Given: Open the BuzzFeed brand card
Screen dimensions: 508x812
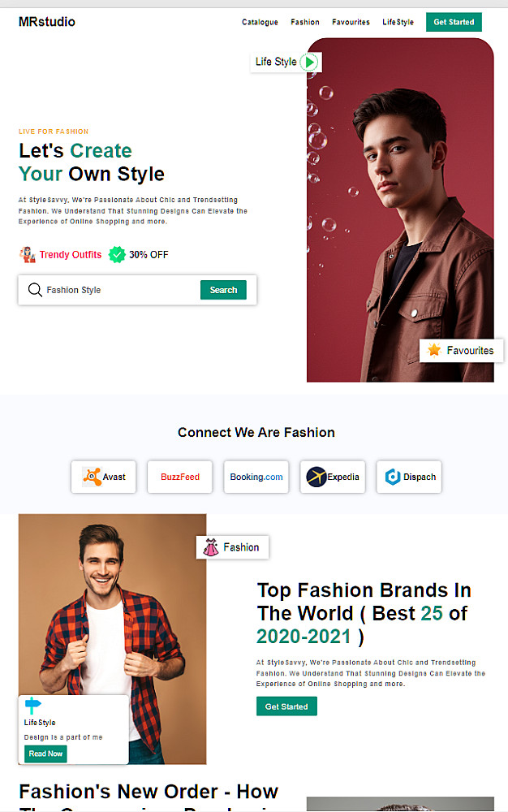Looking at the screenshot, I should click(180, 477).
